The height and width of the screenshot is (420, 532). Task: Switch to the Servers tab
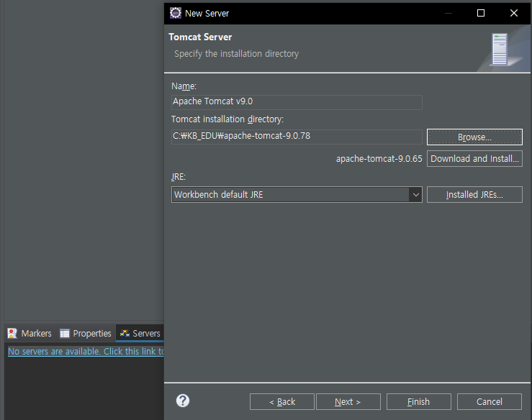pos(140,333)
